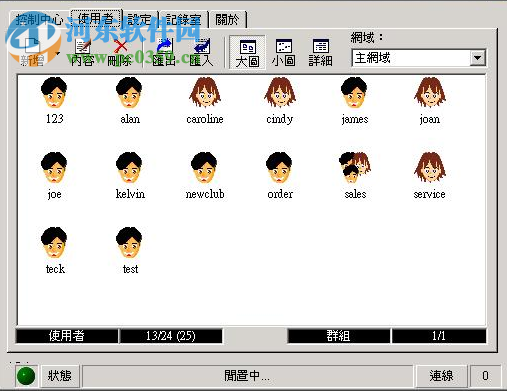
Task: Click the 使用者 counter label
Action: [x=67, y=336]
